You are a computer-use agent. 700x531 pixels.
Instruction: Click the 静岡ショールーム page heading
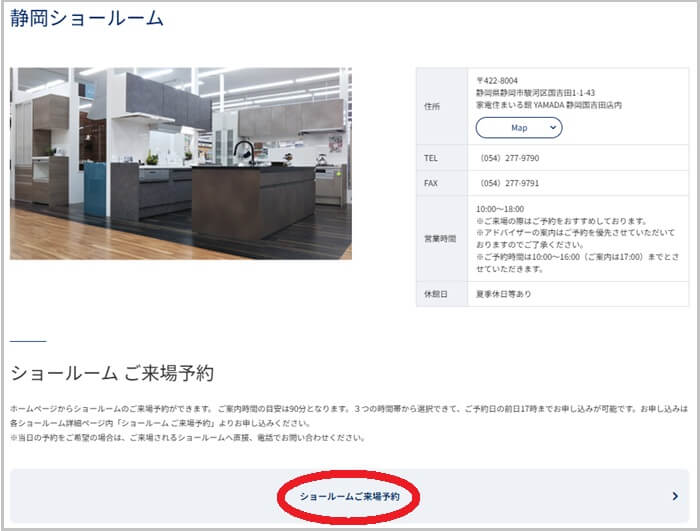tap(87, 18)
